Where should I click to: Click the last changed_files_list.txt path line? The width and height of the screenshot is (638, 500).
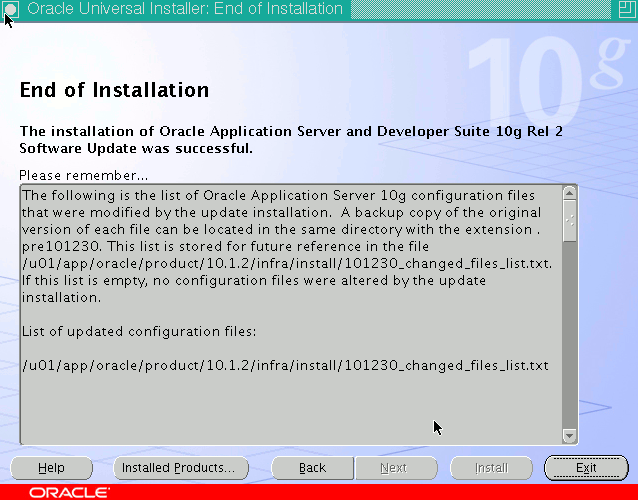coord(285,365)
